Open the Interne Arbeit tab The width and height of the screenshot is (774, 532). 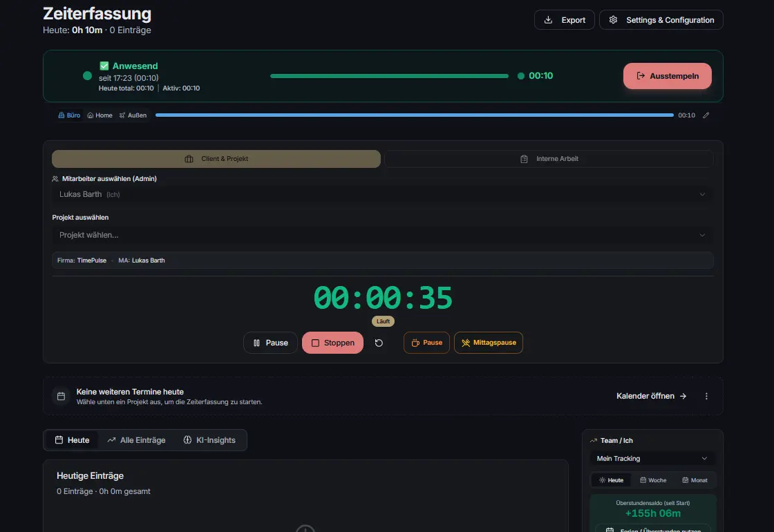click(549, 159)
